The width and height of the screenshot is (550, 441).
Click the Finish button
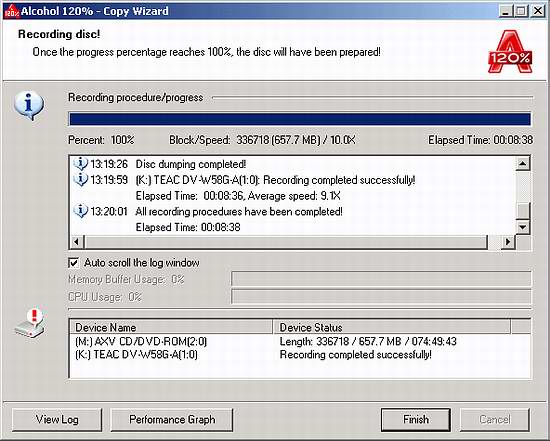pyautogui.click(x=416, y=420)
